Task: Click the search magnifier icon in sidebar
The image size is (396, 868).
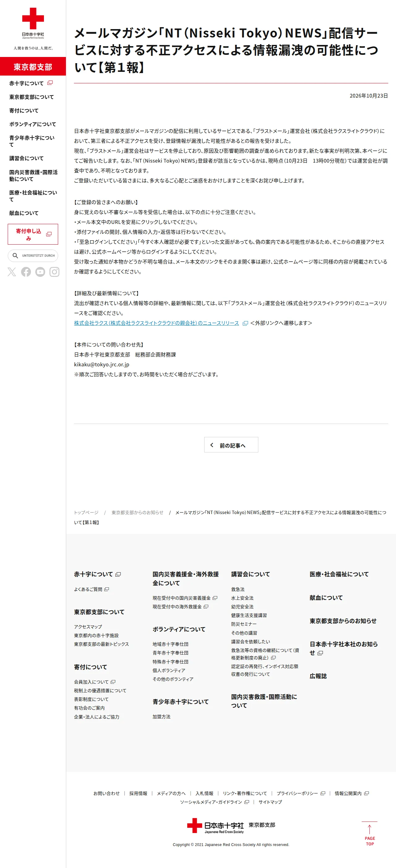Action: coord(15,256)
